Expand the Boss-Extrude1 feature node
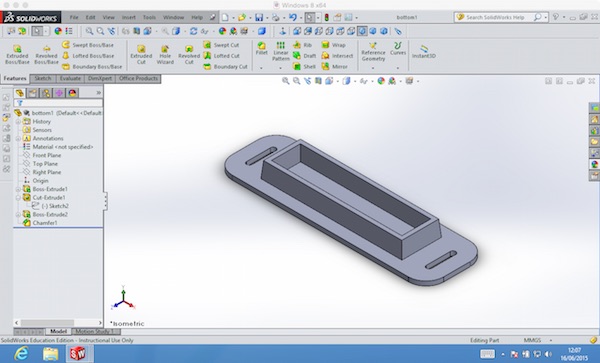This screenshot has width=600, height=363. click(x=18, y=189)
